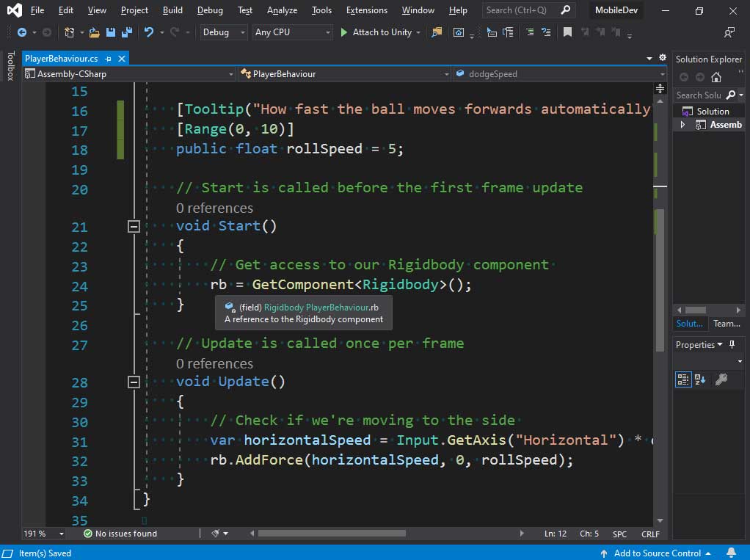
Task: Sort properties alphabetically with the A-Z icon
Action: pyautogui.click(x=700, y=379)
